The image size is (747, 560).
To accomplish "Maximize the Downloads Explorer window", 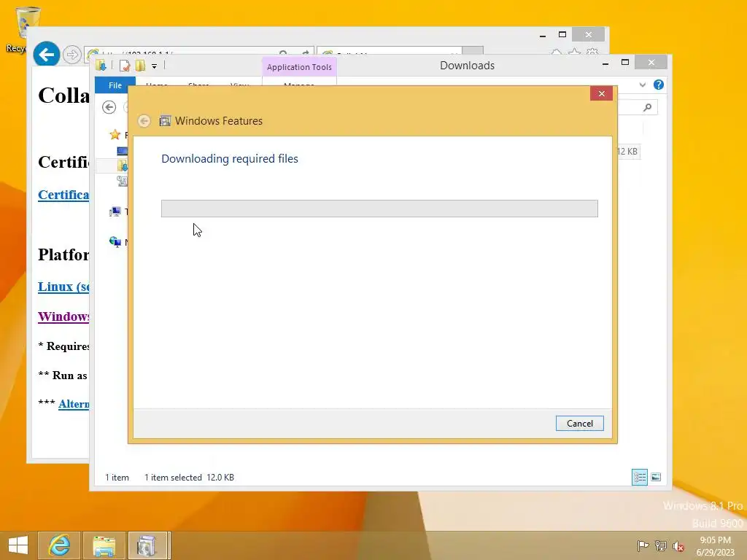I will point(625,63).
